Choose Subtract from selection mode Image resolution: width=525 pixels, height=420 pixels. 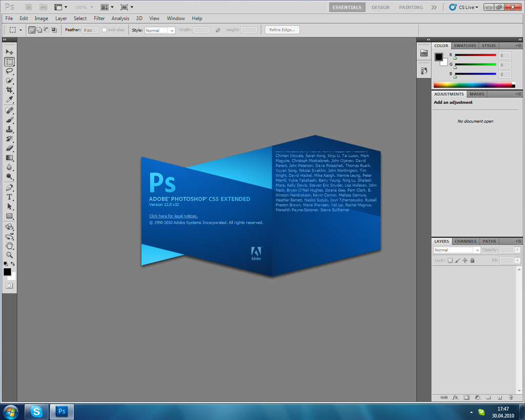tap(46, 30)
